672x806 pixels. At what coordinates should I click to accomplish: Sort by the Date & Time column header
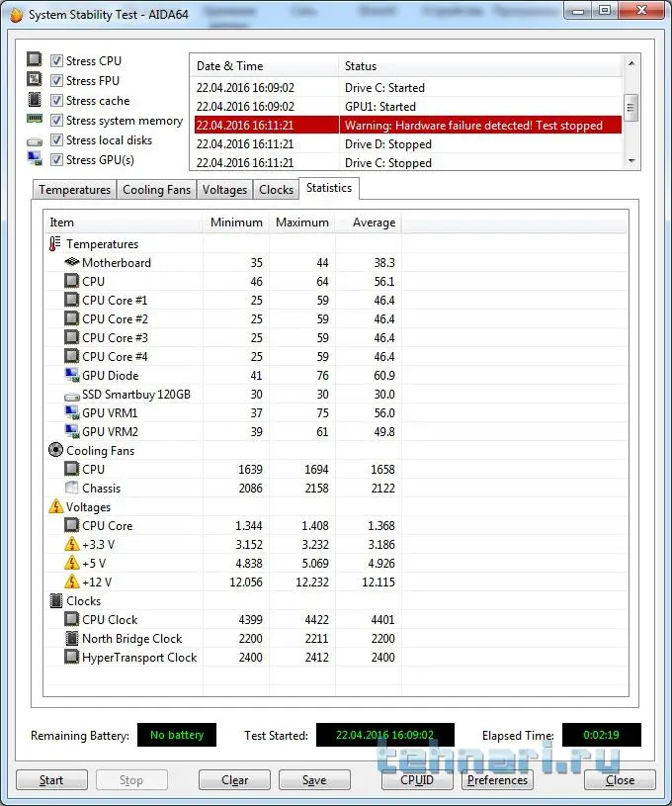pos(265,66)
